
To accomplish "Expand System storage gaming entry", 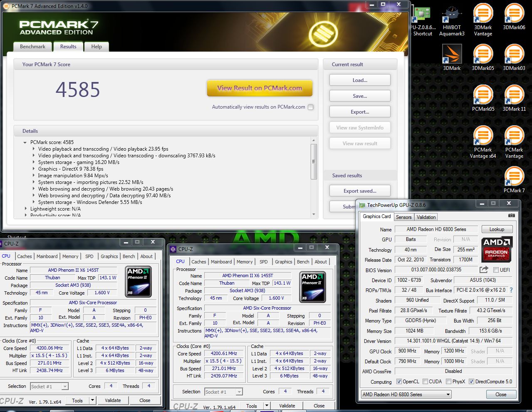I will tap(34, 162).
